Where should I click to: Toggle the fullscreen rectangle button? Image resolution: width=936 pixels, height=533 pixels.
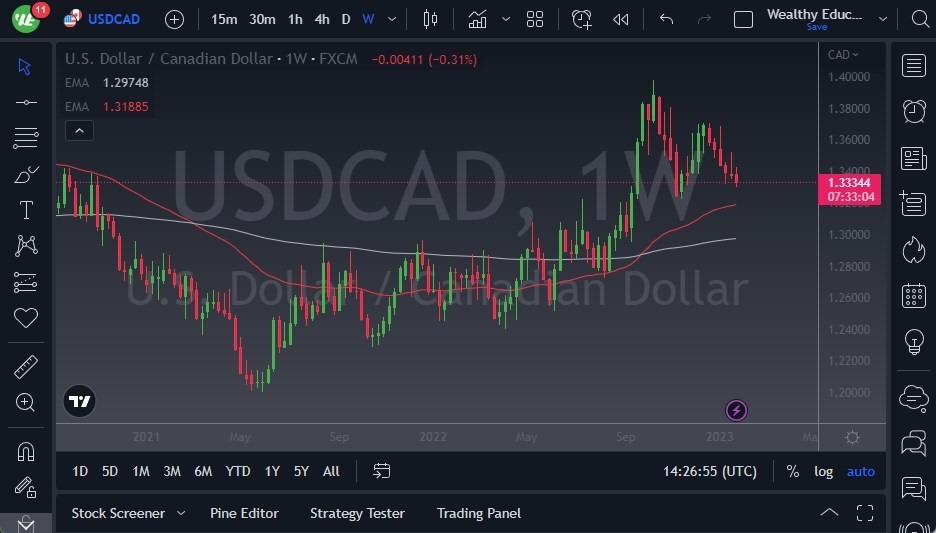[743, 20]
